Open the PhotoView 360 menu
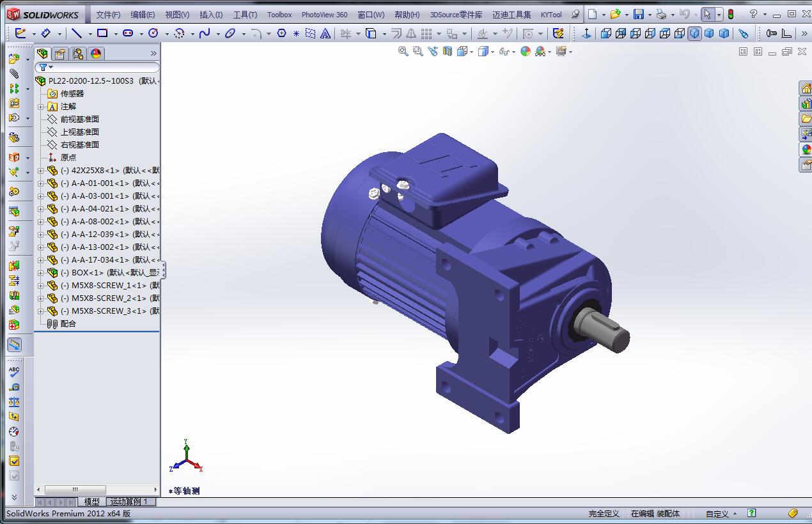This screenshot has height=524, width=812. [x=325, y=15]
